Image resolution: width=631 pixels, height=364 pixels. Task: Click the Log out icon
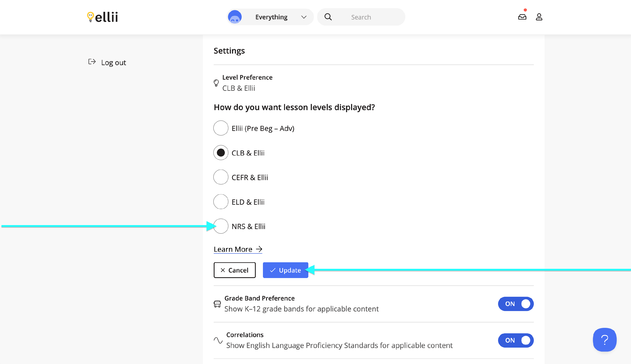click(92, 62)
